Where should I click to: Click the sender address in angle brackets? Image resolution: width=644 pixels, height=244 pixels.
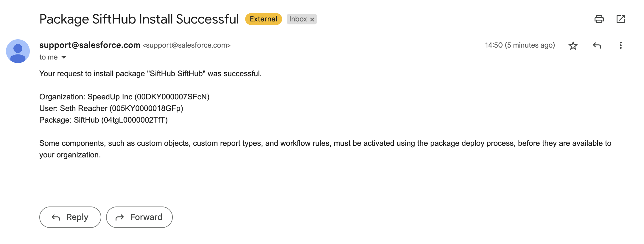(186, 45)
